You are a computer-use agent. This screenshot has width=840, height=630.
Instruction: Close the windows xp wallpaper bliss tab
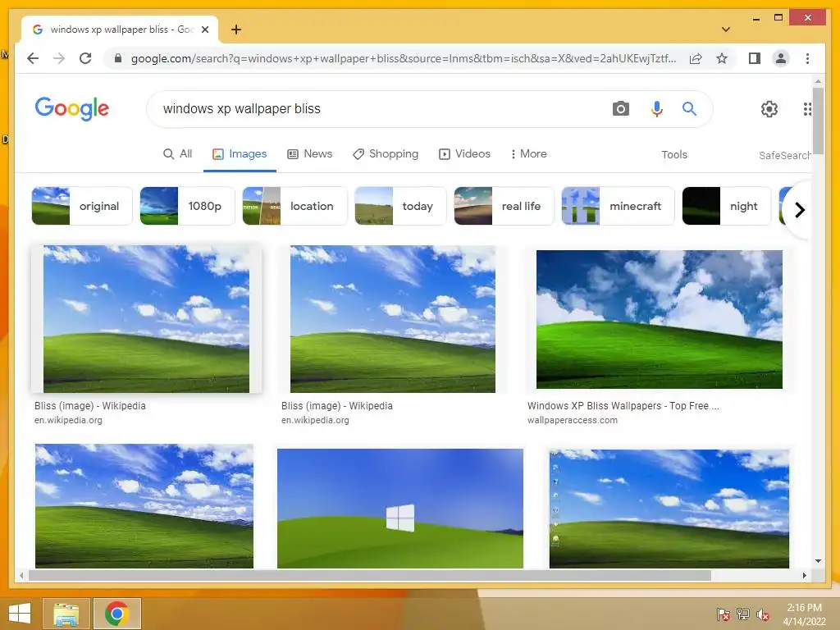[x=204, y=30]
